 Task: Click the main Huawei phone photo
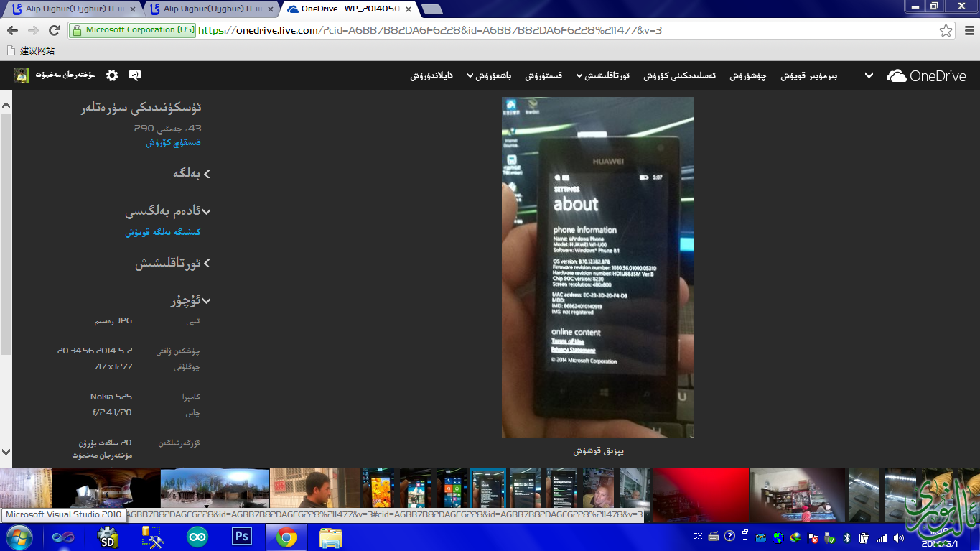tap(597, 267)
